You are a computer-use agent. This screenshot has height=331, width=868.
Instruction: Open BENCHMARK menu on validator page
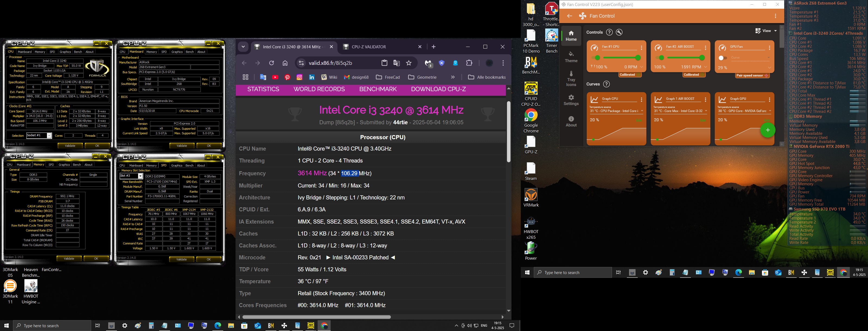[378, 89]
